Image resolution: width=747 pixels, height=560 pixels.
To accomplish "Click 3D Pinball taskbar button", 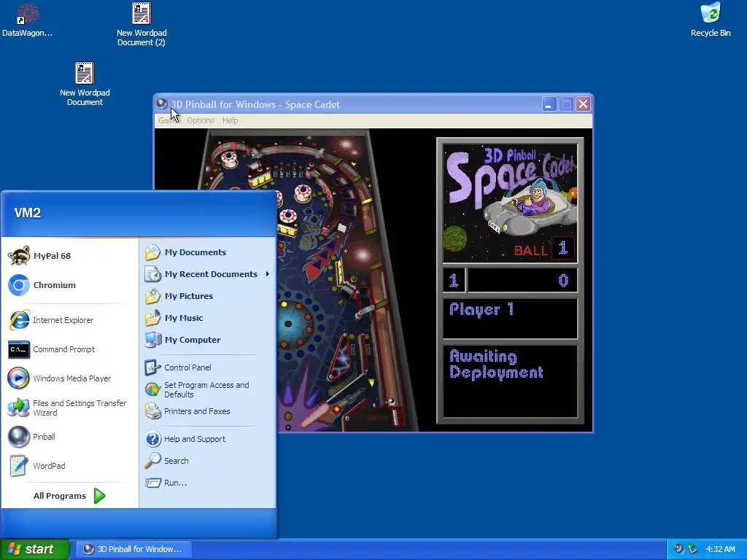I will click(x=133, y=549).
